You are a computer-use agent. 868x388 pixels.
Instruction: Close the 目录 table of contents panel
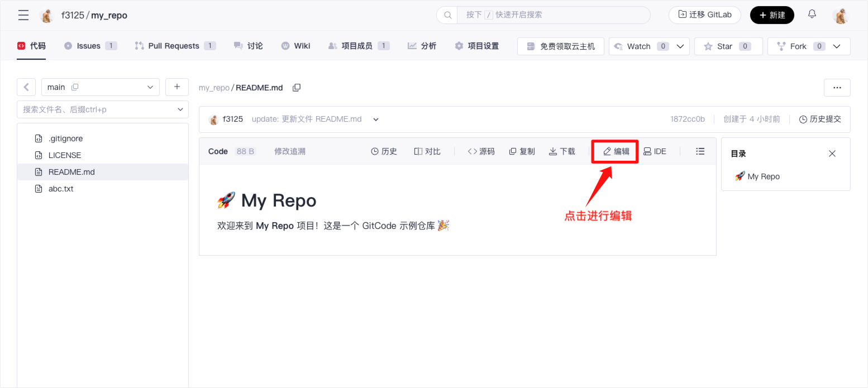[832, 154]
